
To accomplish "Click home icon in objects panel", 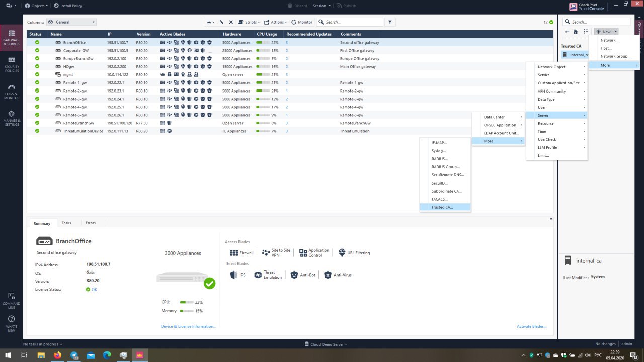I will click(x=576, y=31).
